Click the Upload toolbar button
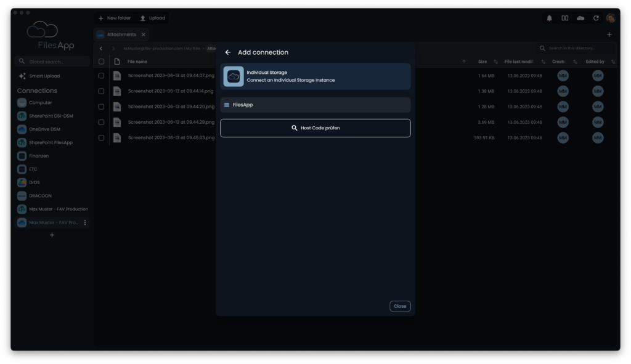 pyautogui.click(x=153, y=18)
